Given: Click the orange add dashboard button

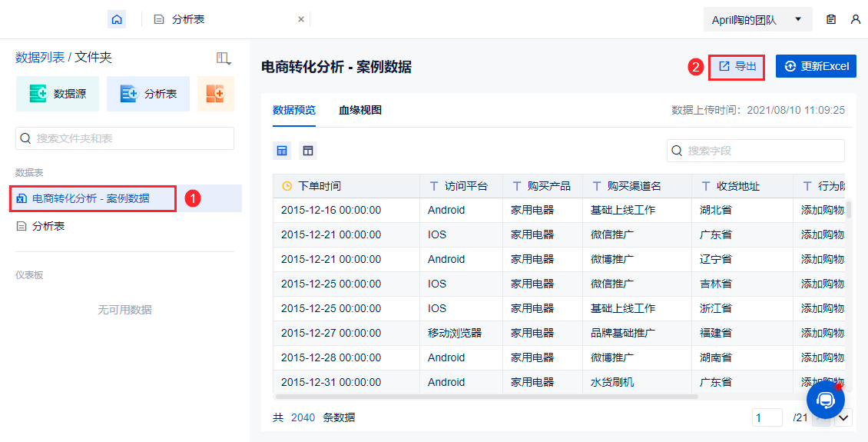Looking at the screenshot, I should pyautogui.click(x=216, y=94).
